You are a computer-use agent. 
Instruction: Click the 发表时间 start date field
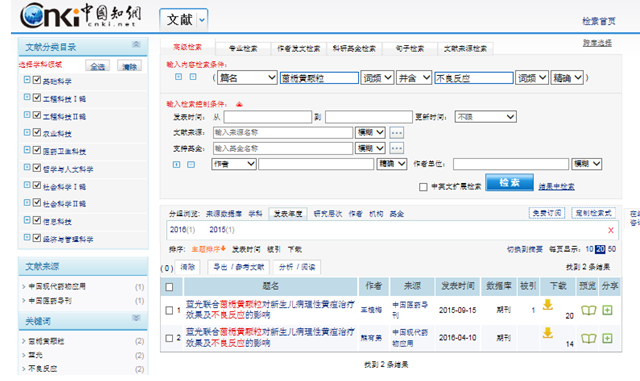pos(268,117)
